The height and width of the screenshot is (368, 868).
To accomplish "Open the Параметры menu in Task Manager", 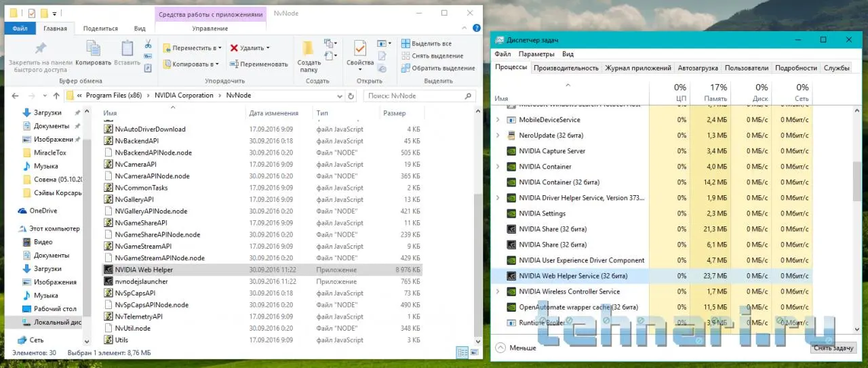I will pyautogui.click(x=536, y=54).
